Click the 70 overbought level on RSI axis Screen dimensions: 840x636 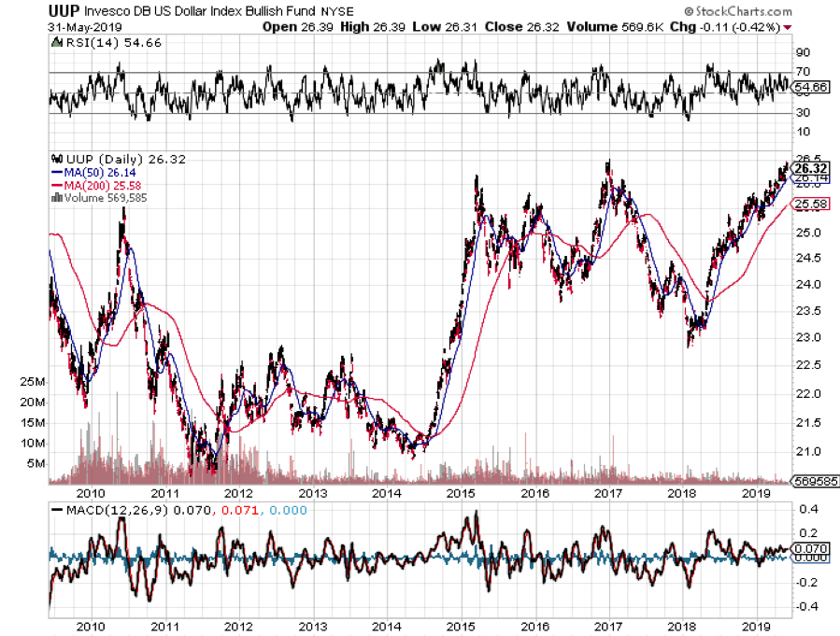tap(802, 72)
